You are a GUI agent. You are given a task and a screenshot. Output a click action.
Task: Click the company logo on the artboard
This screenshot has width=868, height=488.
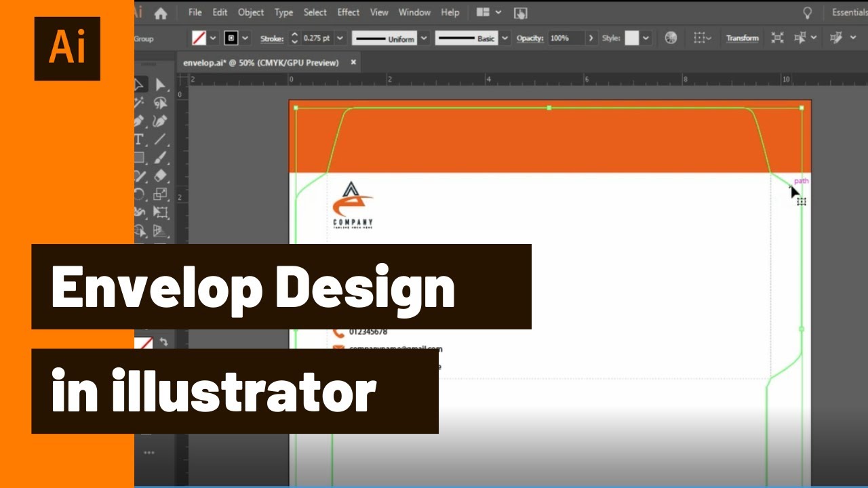click(353, 206)
